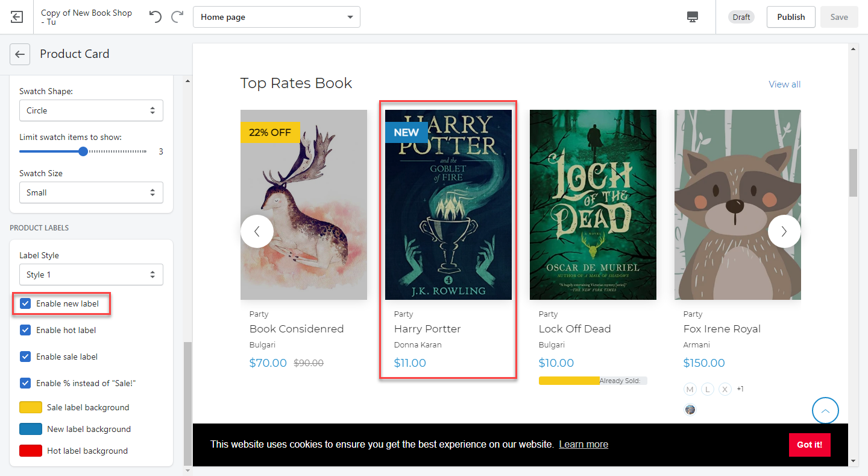The width and height of the screenshot is (868, 476).
Task: Select the M size swatch
Action: [x=690, y=389]
